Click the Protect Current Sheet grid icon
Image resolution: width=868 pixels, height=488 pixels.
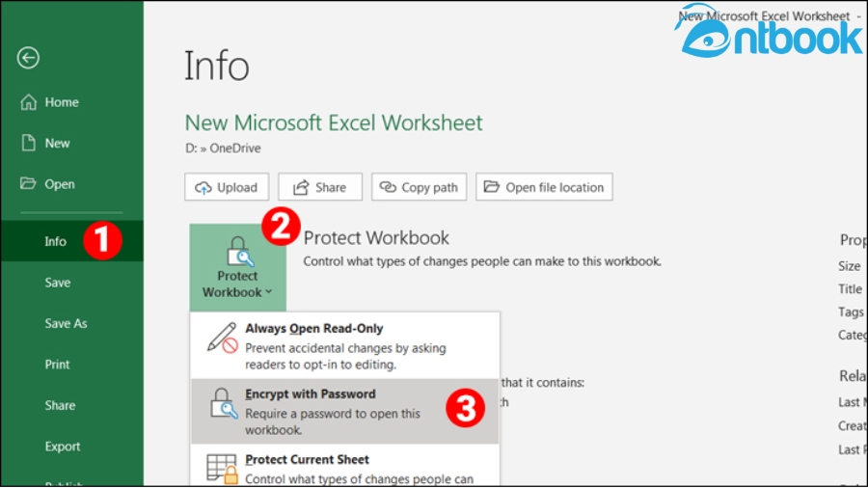click(x=222, y=469)
